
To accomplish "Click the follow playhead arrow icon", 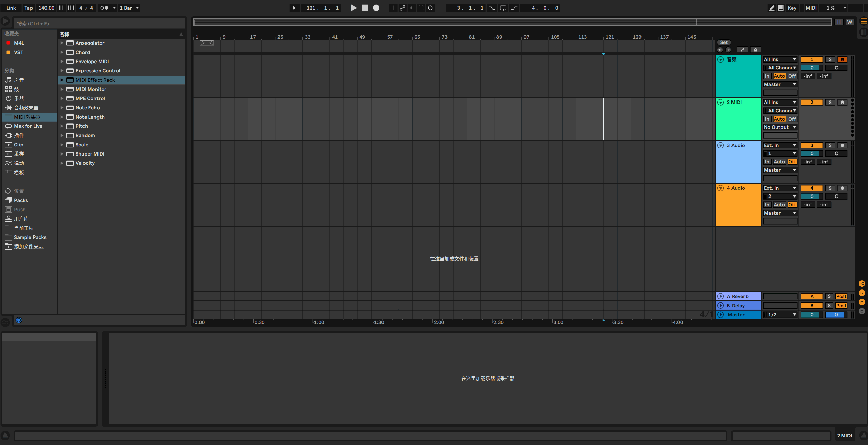I will (295, 8).
